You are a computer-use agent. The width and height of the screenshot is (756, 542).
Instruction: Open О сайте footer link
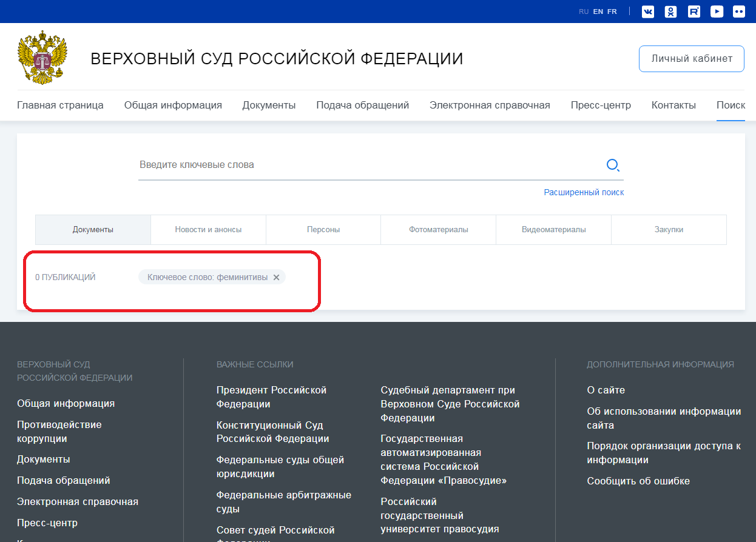[x=606, y=390]
